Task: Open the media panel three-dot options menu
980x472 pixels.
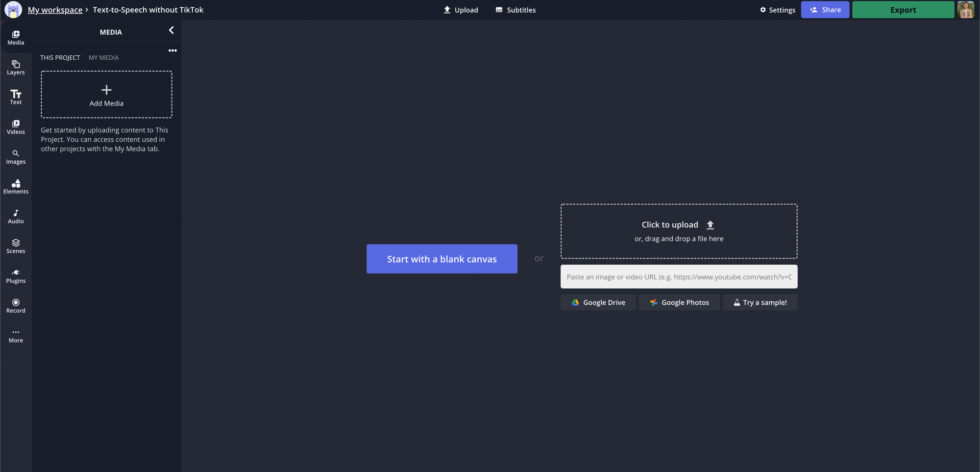Action: click(172, 50)
